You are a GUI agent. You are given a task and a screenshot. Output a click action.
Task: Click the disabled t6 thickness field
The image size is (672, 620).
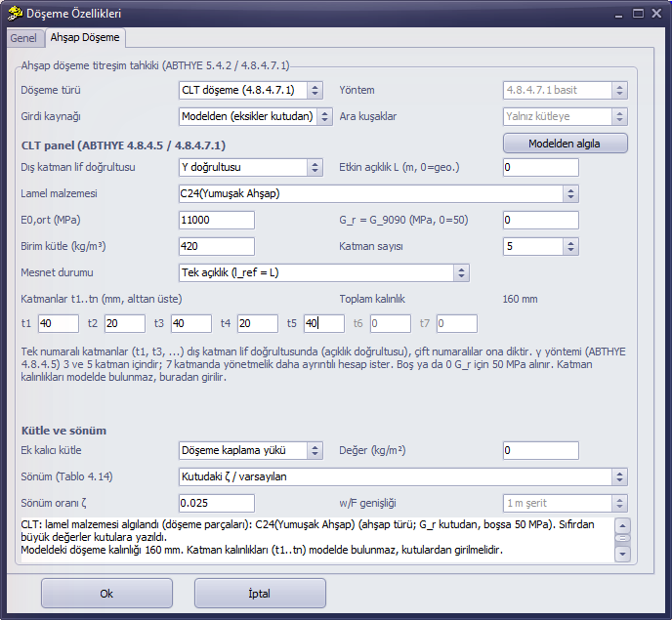click(x=391, y=323)
